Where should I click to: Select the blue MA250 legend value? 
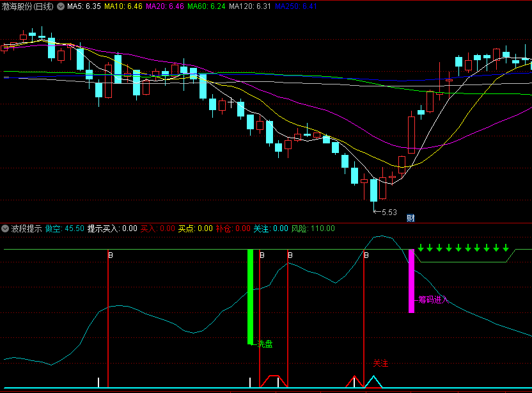click(296, 6)
